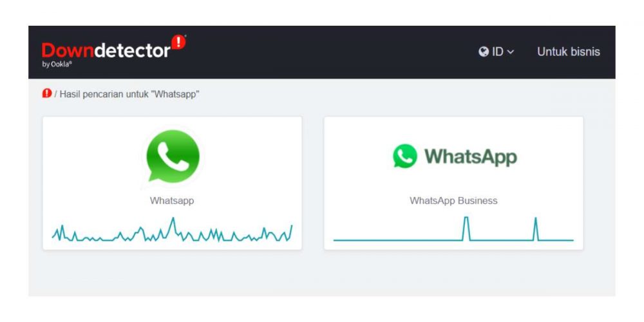Click the tallest peak in Whatsapp chart
The width and height of the screenshot is (644, 322).
point(173,224)
